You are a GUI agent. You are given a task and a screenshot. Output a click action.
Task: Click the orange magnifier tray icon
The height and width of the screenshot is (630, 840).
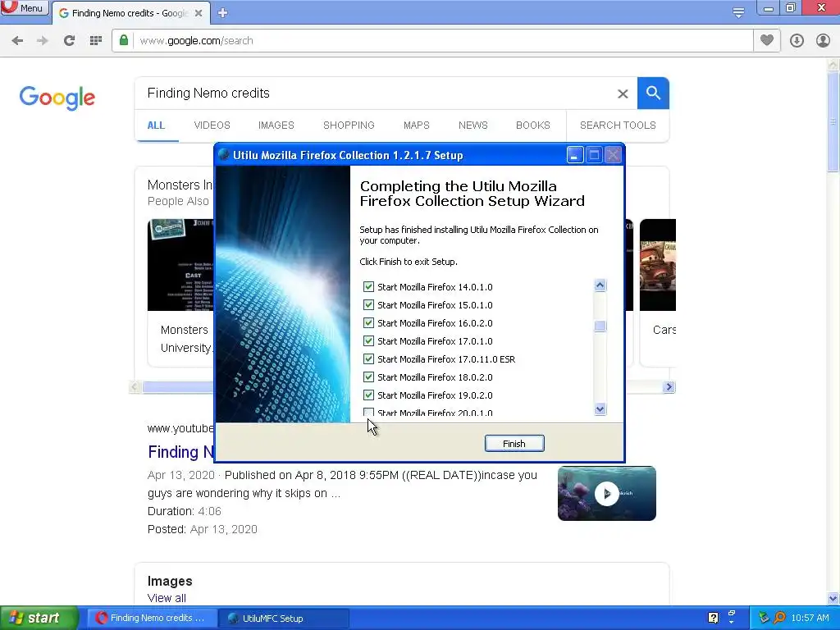(x=779, y=618)
